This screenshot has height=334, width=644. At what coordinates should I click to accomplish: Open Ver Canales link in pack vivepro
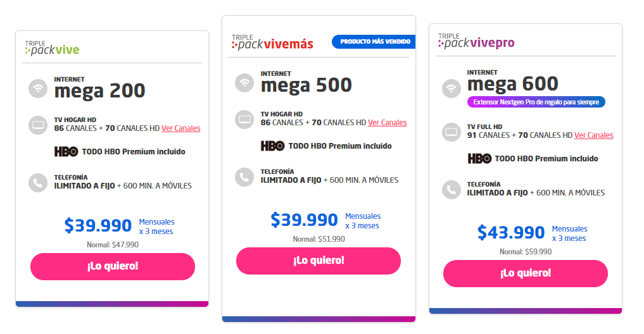(594, 135)
